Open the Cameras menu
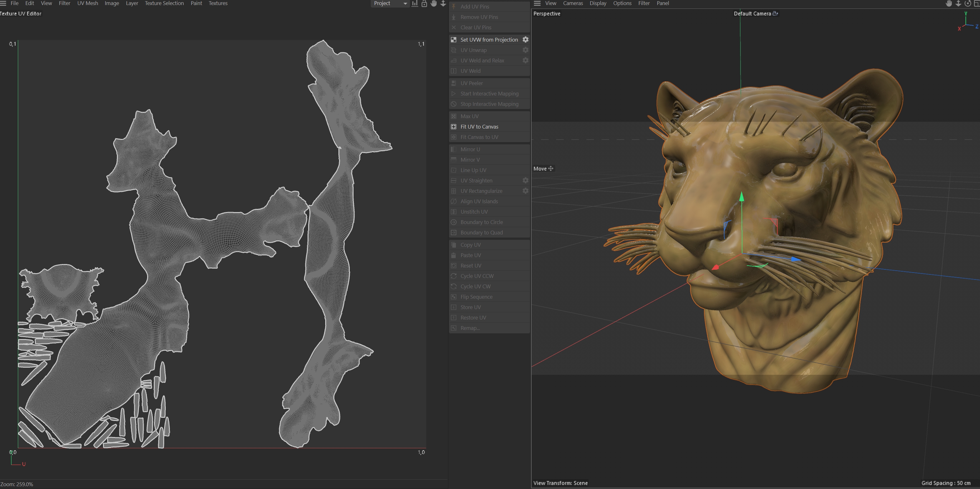The height and width of the screenshot is (489, 980). [573, 3]
